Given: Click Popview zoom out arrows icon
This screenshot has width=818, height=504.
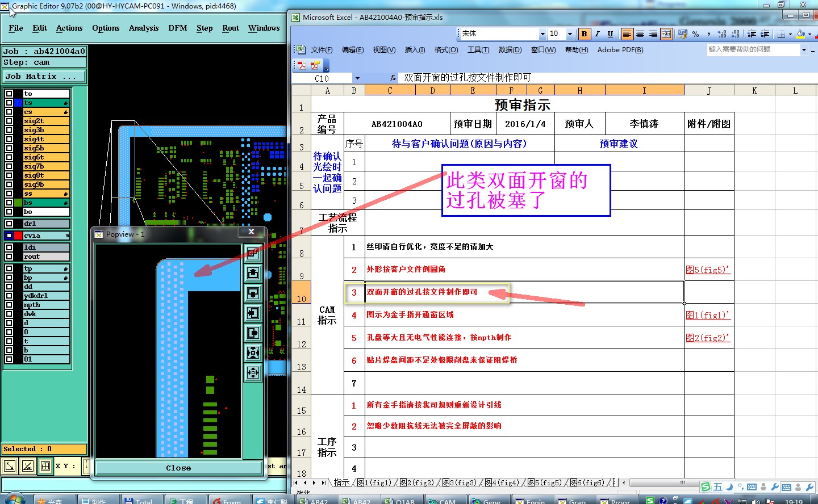Looking at the screenshot, I should 253,372.
